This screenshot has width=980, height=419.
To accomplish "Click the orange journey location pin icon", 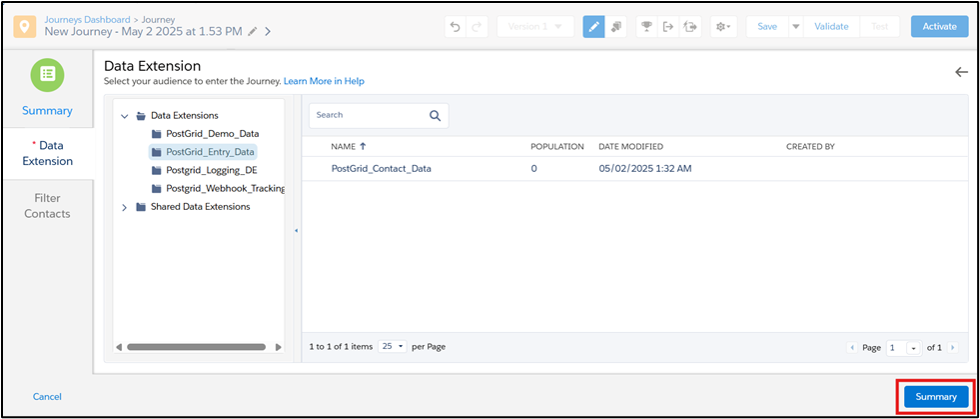I will tap(24, 27).
